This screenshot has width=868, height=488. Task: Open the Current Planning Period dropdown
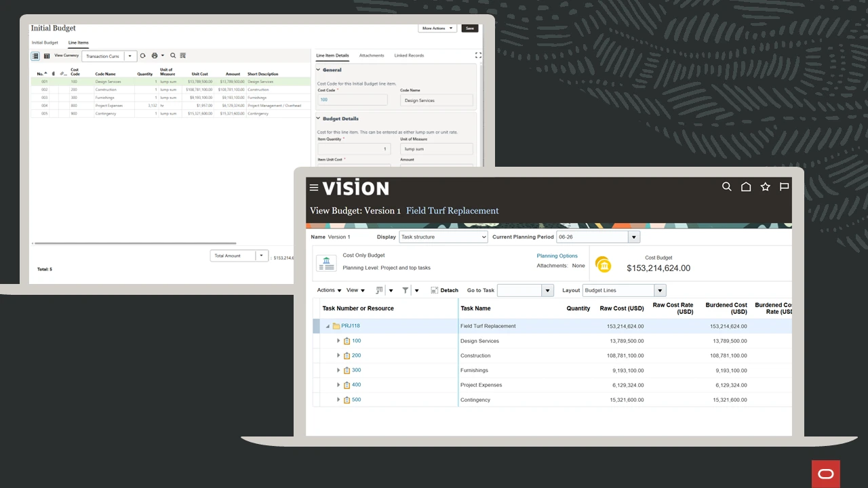coord(633,237)
